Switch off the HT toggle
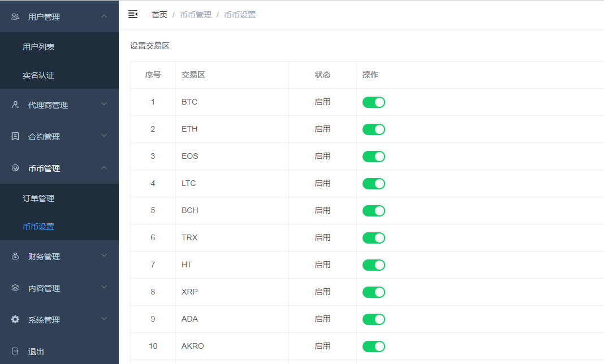Screen dimensions: 604x364 [374, 265]
